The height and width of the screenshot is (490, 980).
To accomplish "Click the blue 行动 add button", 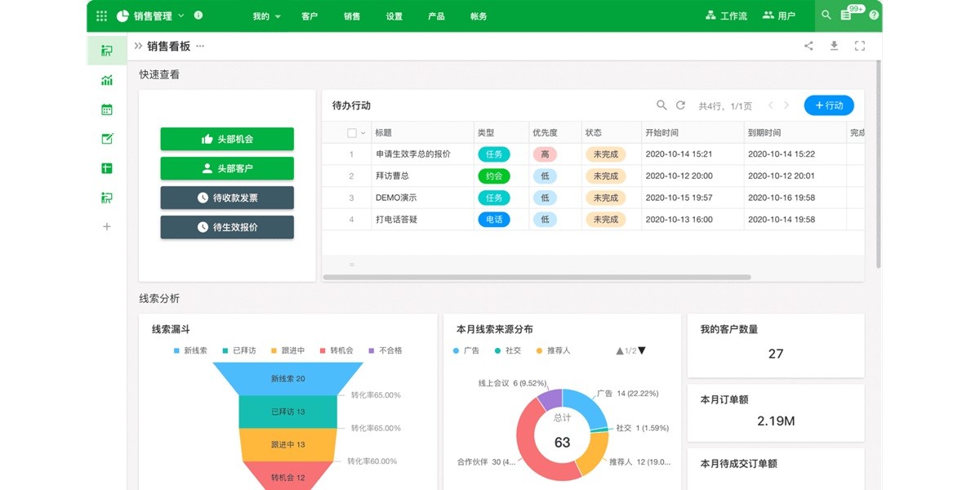I will click(829, 105).
